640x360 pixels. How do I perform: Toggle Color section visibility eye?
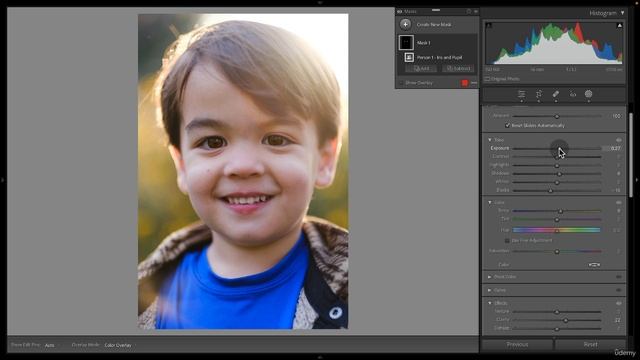coord(619,202)
